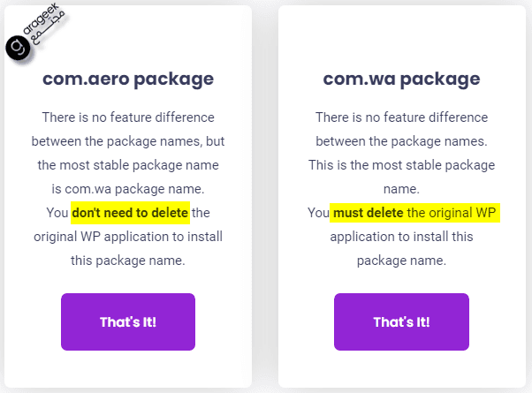Viewport: 532px width, 393px height.
Task: Click "the most stable package name" line in left card
Action: [128, 165]
